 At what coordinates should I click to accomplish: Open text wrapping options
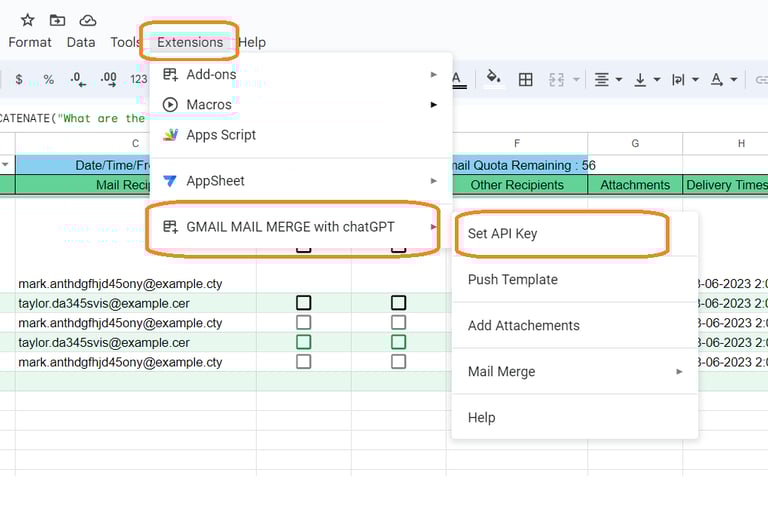[x=678, y=79]
